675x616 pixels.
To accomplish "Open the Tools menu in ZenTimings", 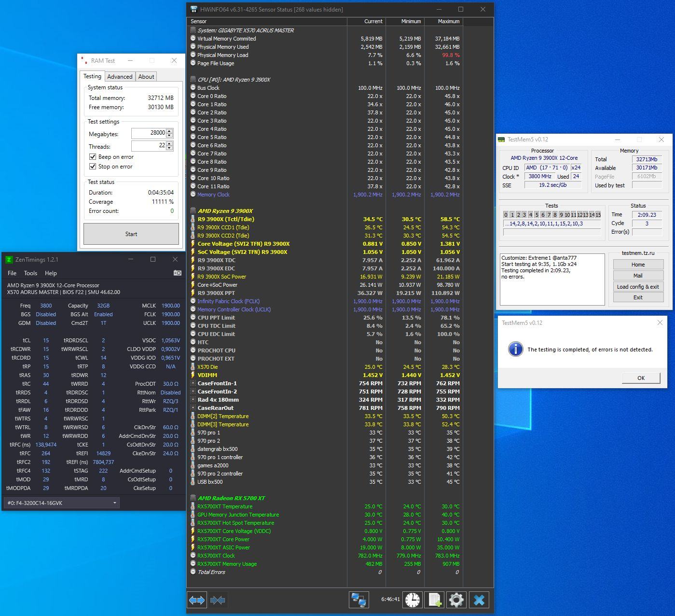I will click(30, 273).
